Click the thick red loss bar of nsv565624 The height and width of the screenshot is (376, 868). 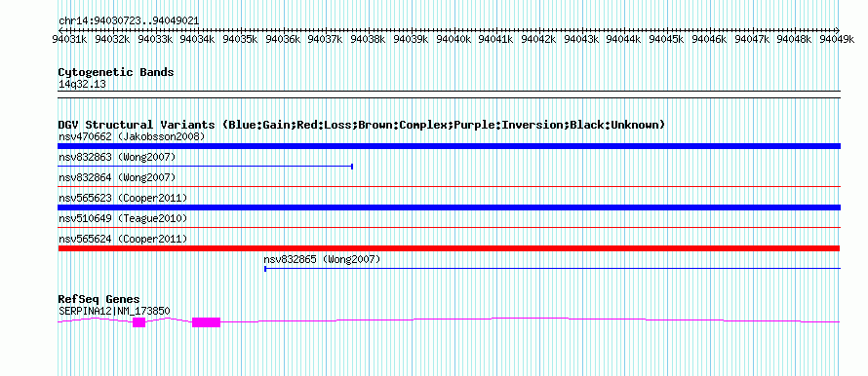449,248
